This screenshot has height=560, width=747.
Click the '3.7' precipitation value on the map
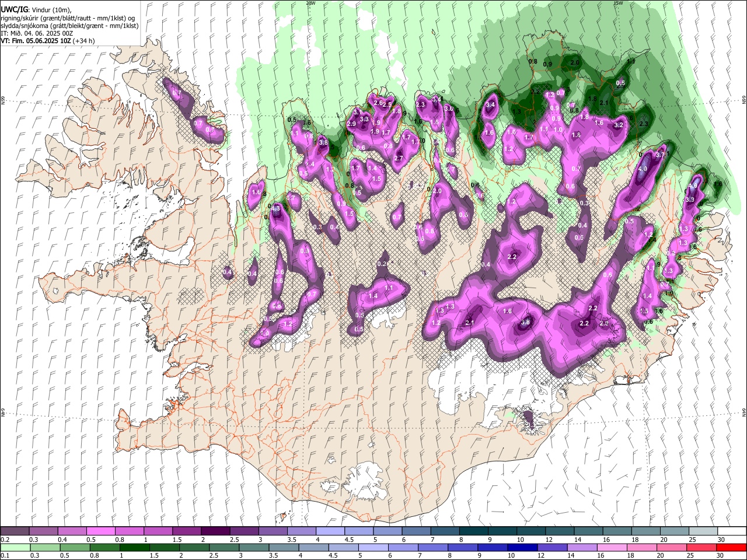pyautogui.click(x=660, y=155)
